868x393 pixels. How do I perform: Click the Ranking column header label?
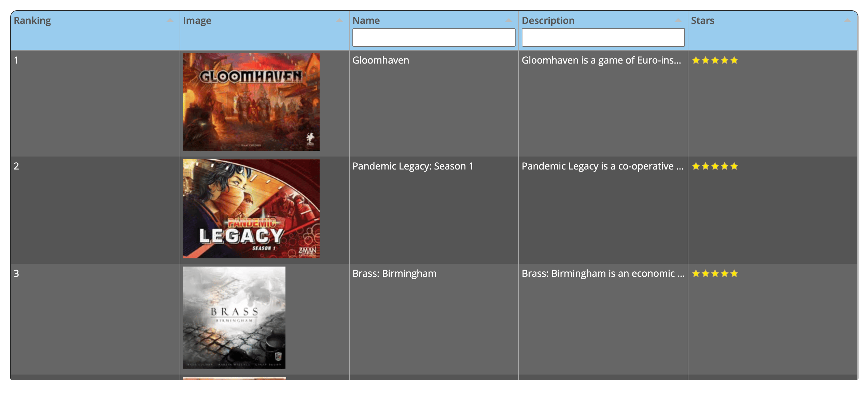32,21
